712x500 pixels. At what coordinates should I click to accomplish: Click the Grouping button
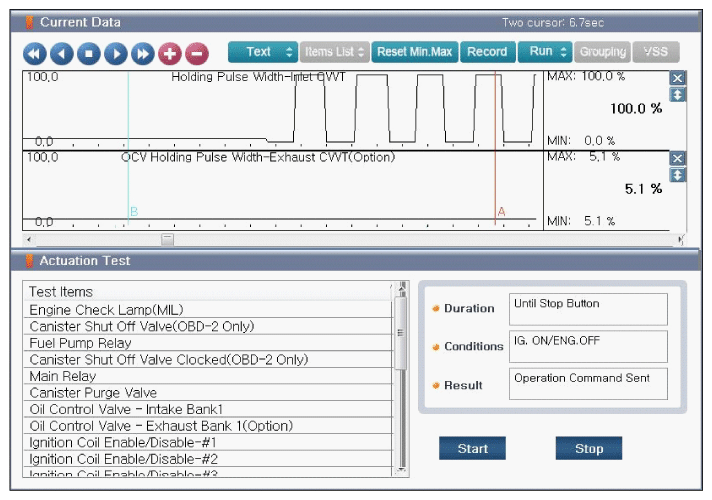tap(602, 52)
